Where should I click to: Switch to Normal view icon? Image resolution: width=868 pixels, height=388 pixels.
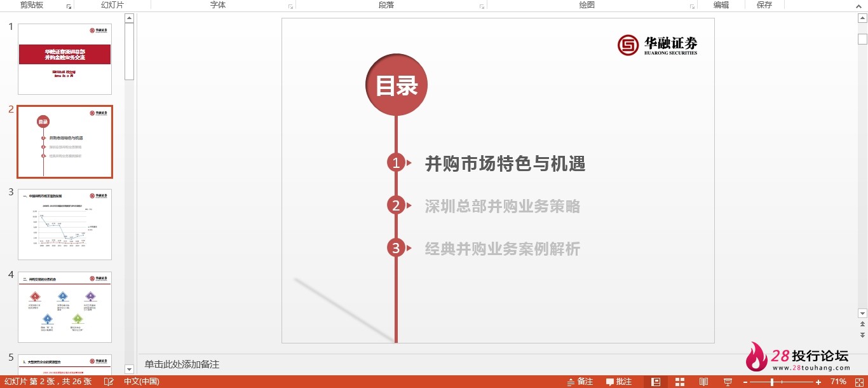pos(656,382)
